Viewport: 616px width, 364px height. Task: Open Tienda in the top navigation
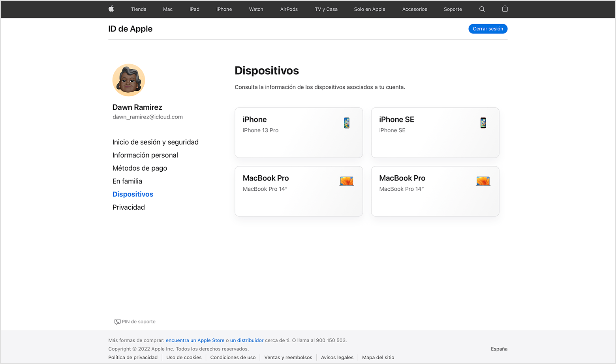click(x=139, y=9)
